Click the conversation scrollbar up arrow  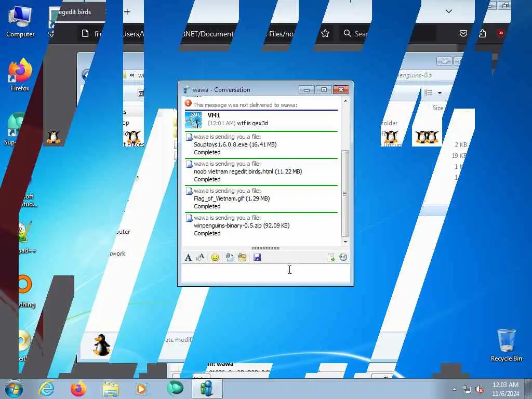345,101
